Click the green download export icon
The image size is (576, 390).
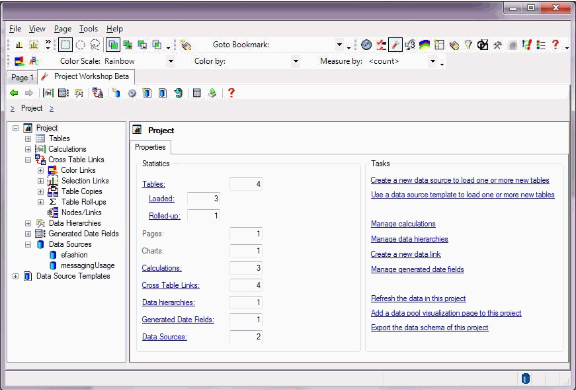[212, 93]
